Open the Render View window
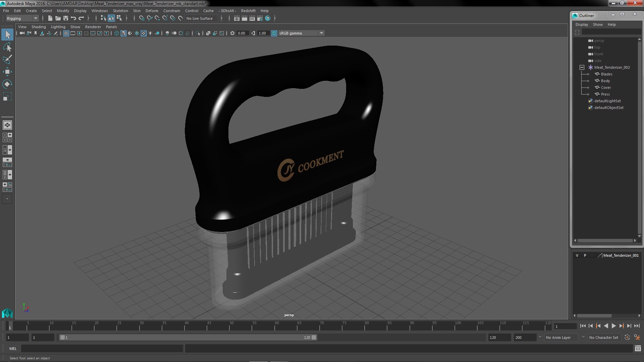This screenshot has width=644, height=362. 237,18
